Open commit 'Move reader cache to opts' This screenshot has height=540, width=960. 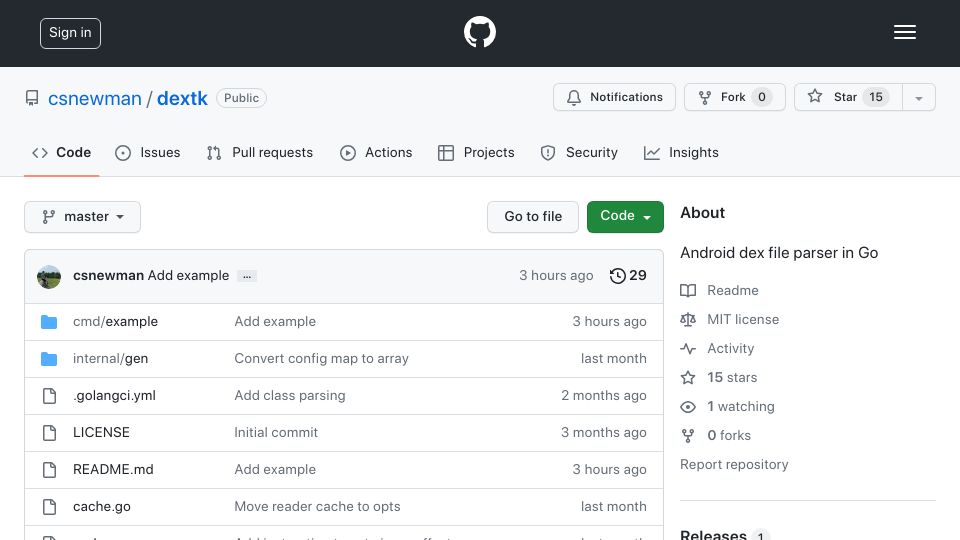click(317, 506)
